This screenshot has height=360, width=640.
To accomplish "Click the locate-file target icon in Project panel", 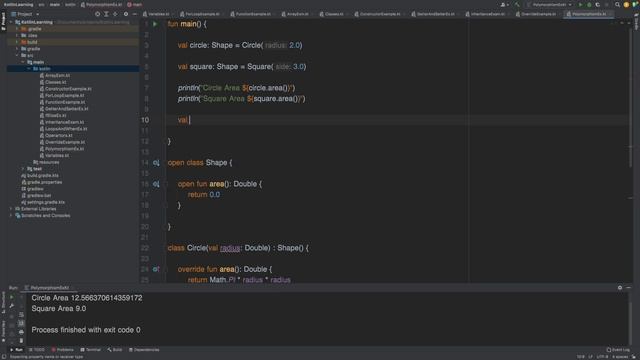I will click(97, 14).
